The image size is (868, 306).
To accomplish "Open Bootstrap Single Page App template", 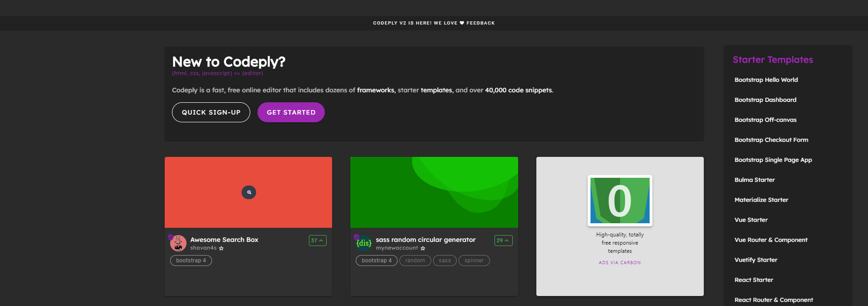I will point(773,160).
